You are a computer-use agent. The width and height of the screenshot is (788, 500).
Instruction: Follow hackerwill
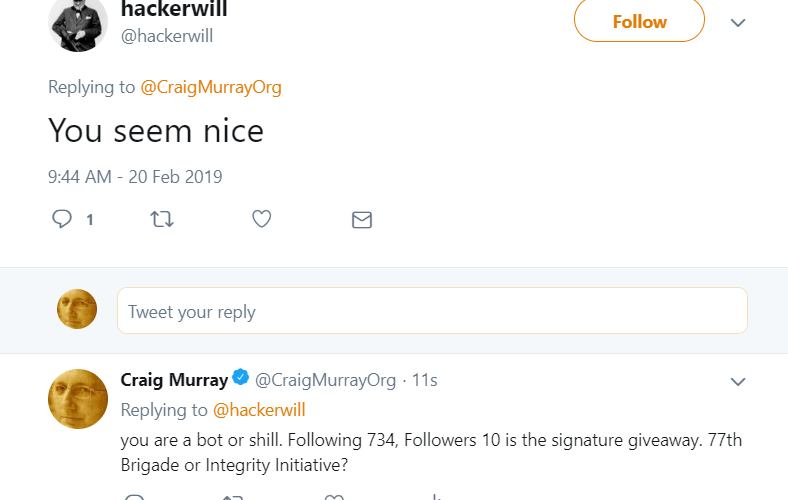point(638,22)
